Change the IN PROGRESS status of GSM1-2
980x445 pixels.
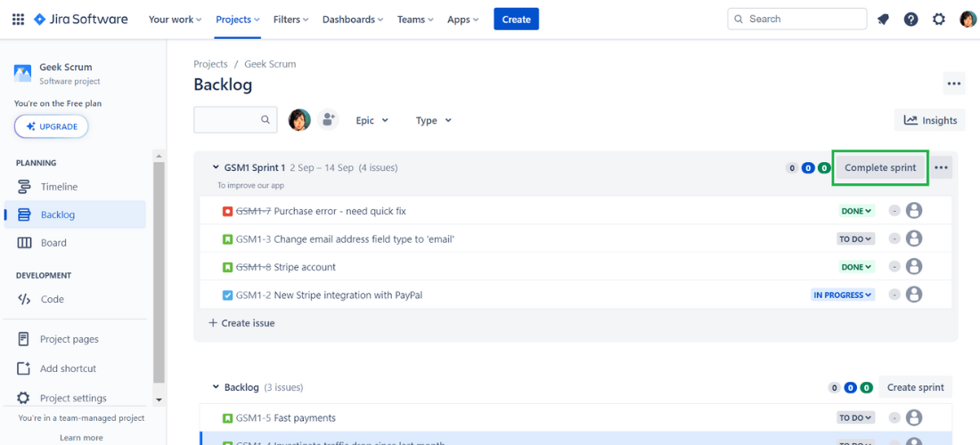[843, 295]
